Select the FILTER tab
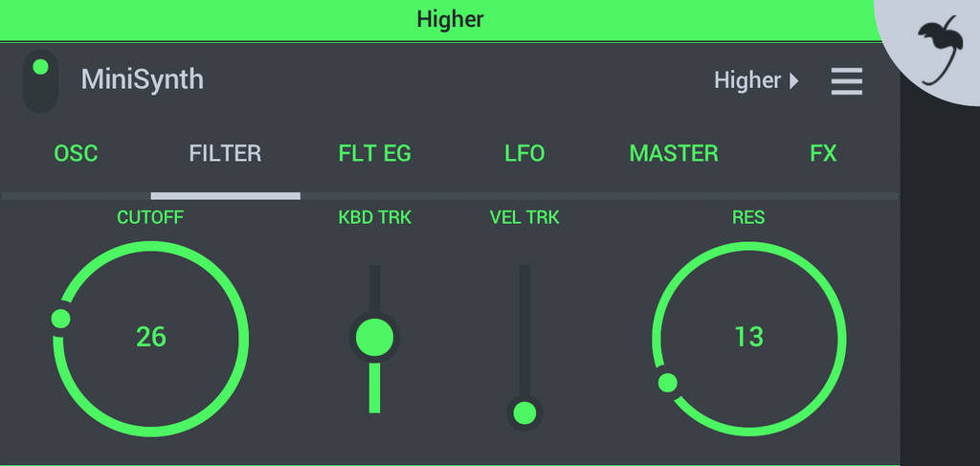The width and height of the screenshot is (980, 466). (225, 154)
